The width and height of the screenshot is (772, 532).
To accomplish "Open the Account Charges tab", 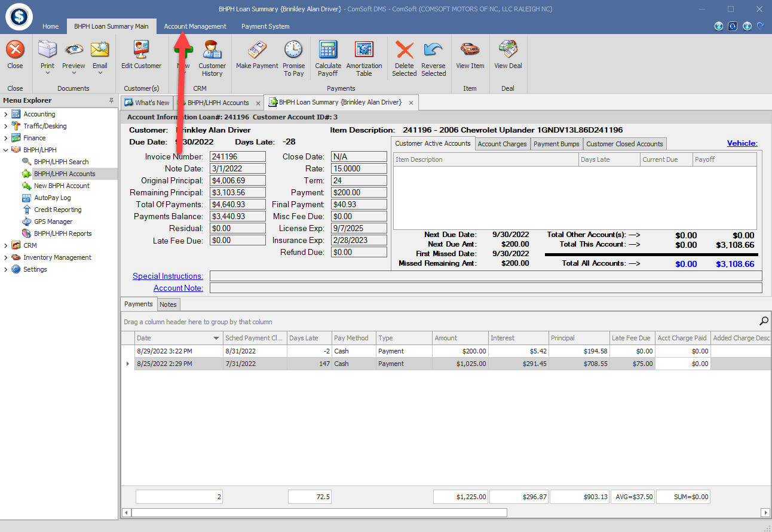I will (x=502, y=144).
